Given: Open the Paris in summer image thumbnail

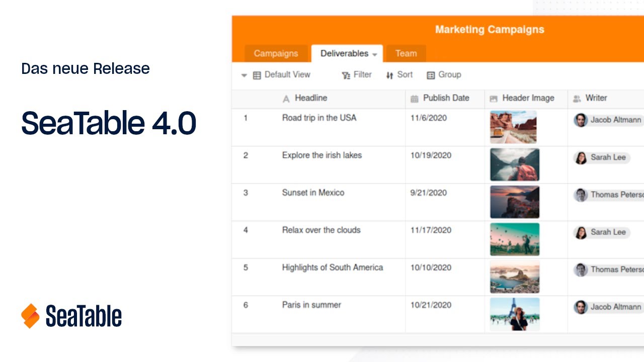Looking at the screenshot, I should tap(515, 314).
